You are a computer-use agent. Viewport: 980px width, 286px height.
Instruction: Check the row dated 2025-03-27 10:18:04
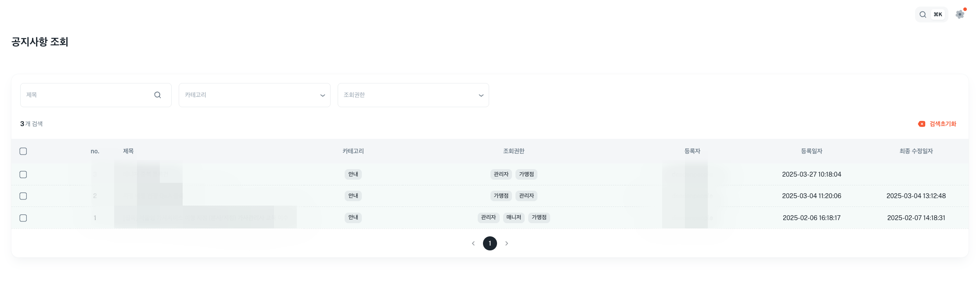tap(23, 174)
